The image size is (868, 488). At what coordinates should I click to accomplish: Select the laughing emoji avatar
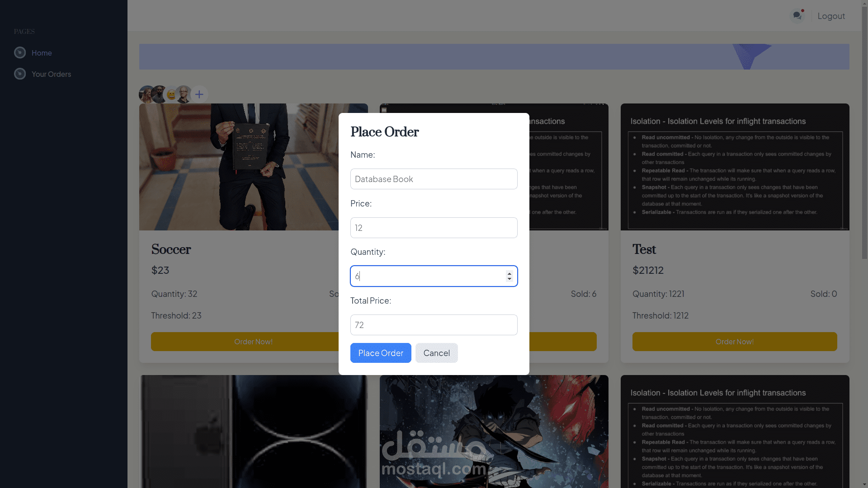coord(171,94)
